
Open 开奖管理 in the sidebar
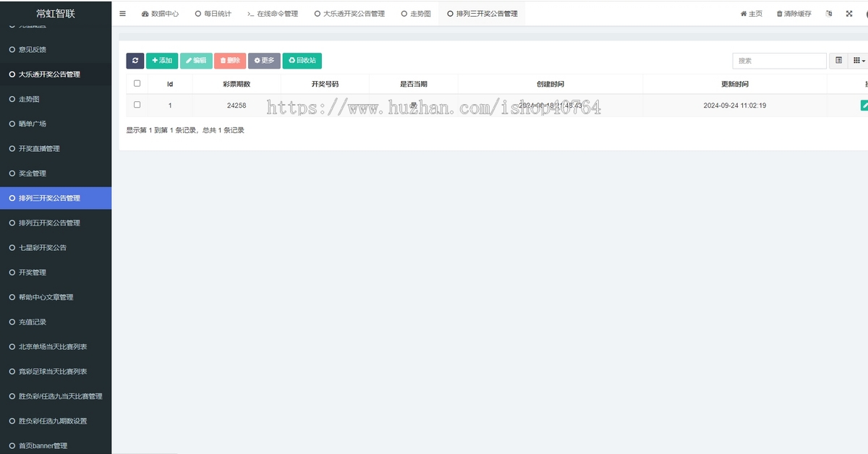pyautogui.click(x=56, y=272)
